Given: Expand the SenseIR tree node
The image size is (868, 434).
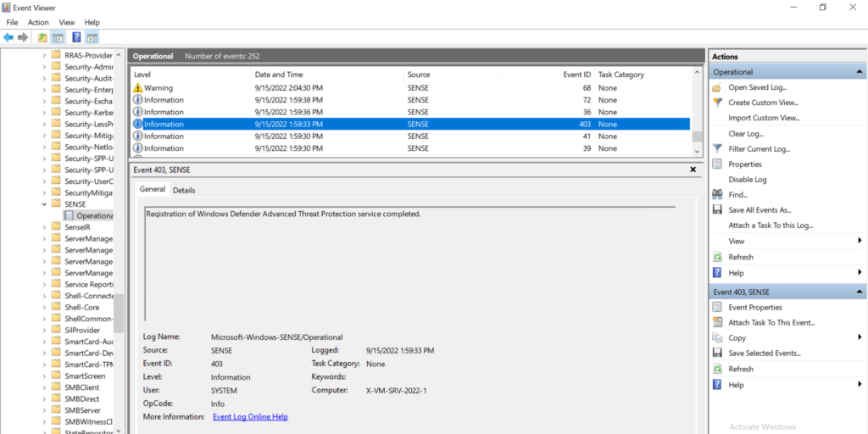Looking at the screenshot, I should pyautogui.click(x=44, y=227).
